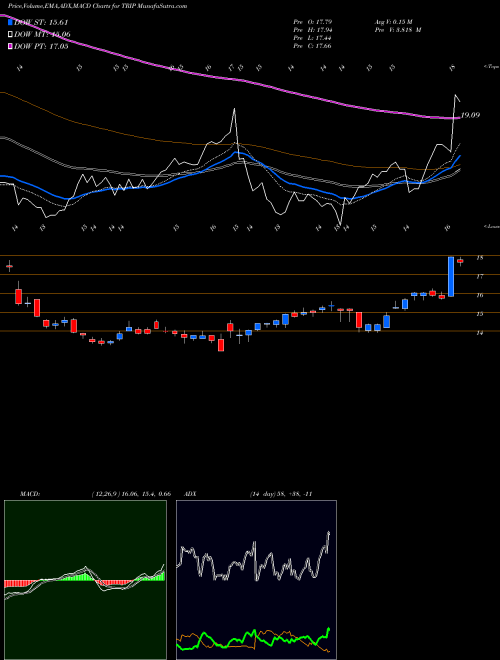This screenshot has height=660, width=500.
Task: Click the Pre H: 17.94 value
Action: [x=313, y=29]
